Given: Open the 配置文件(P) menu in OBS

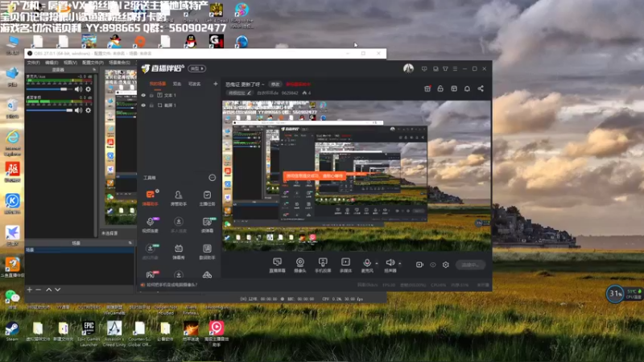Looking at the screenshot, I should tap(93, 63).
